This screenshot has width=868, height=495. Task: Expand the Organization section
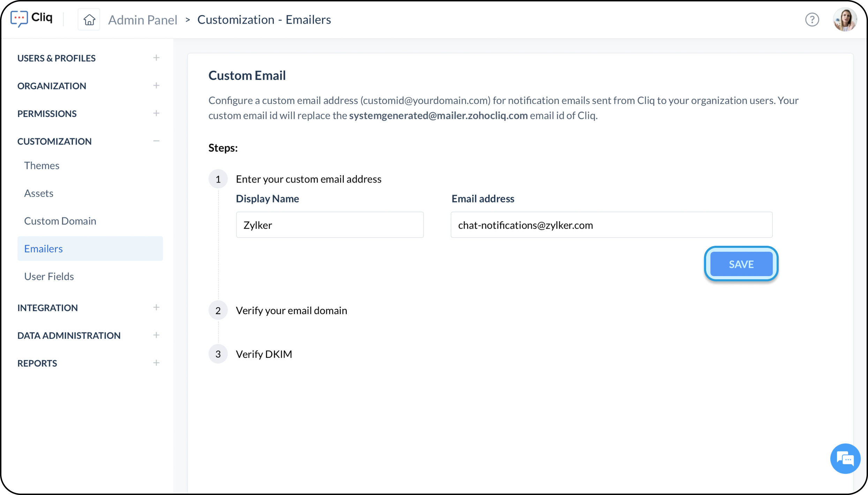156,86
